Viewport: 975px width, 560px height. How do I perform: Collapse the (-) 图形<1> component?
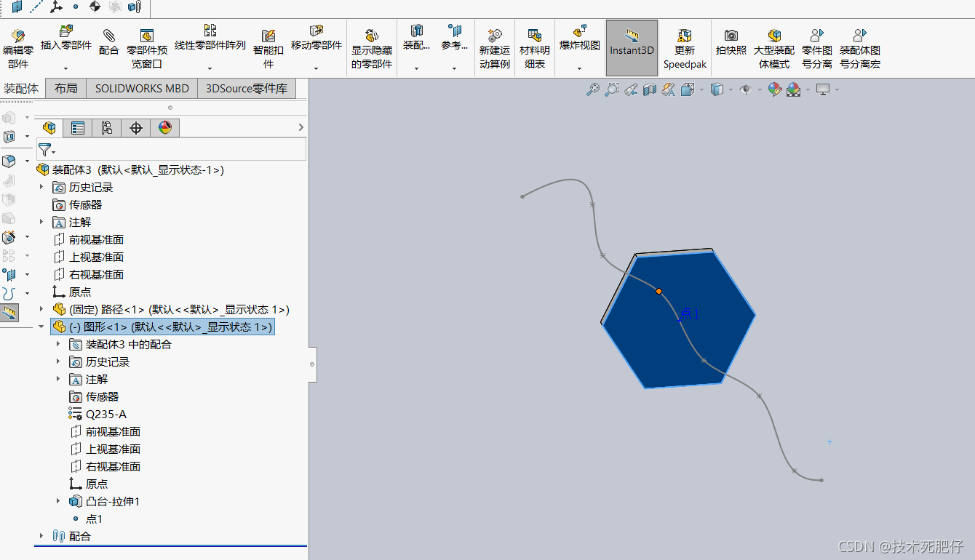coord(41,327)
